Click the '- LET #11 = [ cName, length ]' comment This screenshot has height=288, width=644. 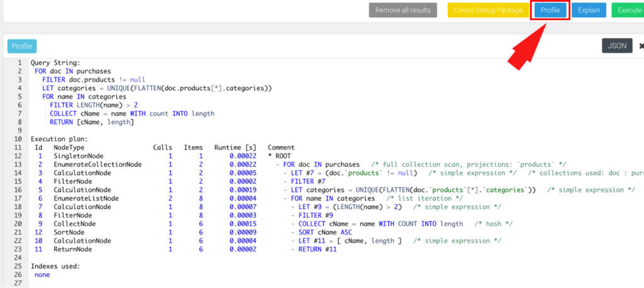(347, 241)
